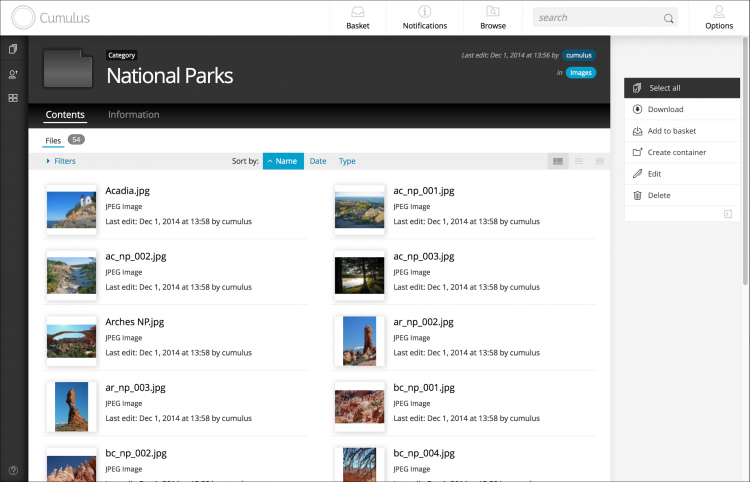Click the Browse folder icon
The height and width of the screenshot is (482, 750).
click(493, 11)
